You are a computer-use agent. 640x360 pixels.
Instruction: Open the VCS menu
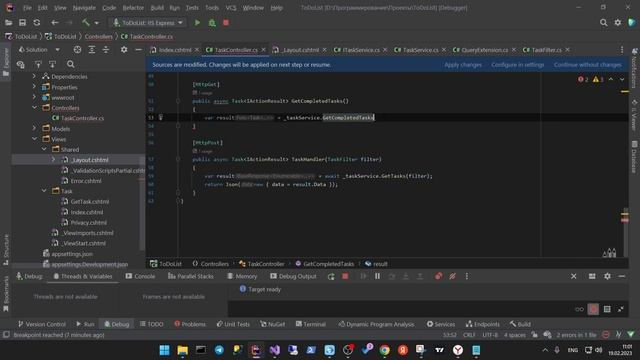[x=231, y=8]
